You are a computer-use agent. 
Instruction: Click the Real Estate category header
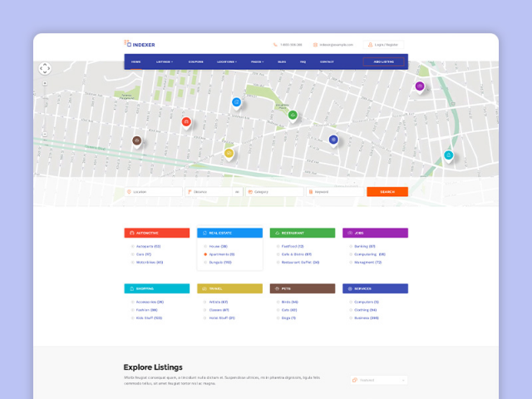(229, 233)
